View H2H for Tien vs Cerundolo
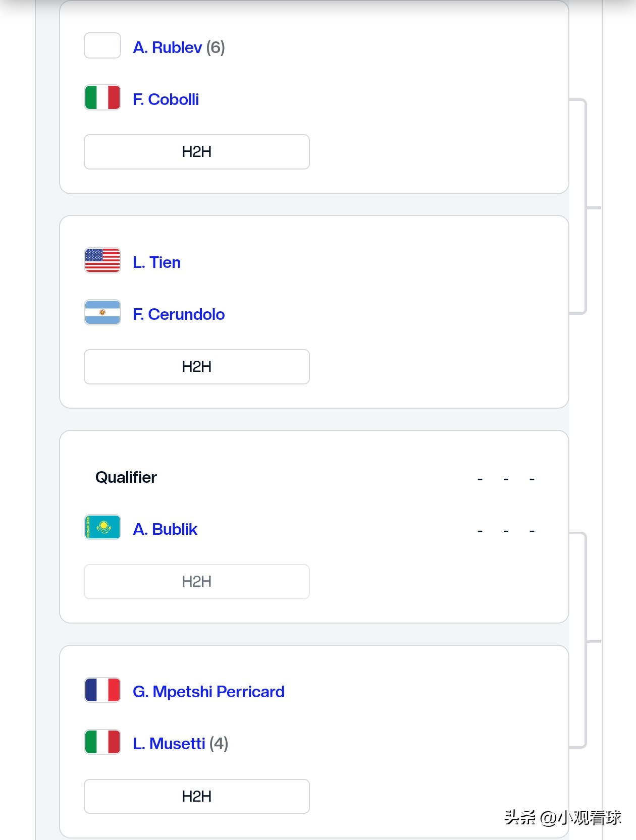This screenshot has width=636, height=840. (196, 367)
